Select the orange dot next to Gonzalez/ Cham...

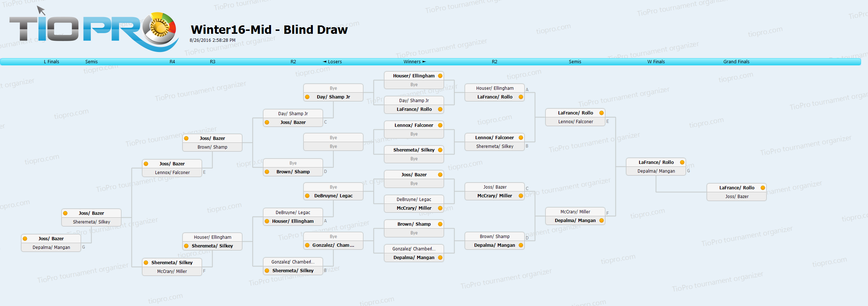(x=307, y=245)
